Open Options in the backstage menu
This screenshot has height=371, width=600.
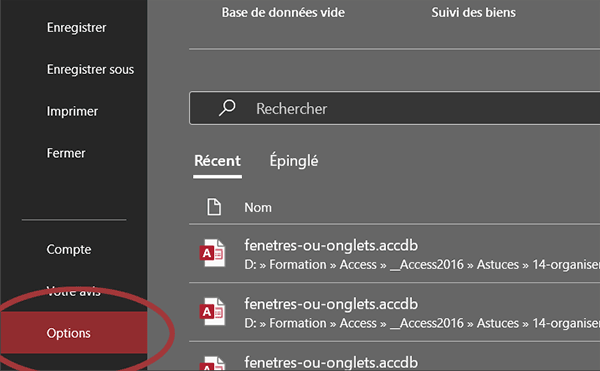(x=73, y=333)
